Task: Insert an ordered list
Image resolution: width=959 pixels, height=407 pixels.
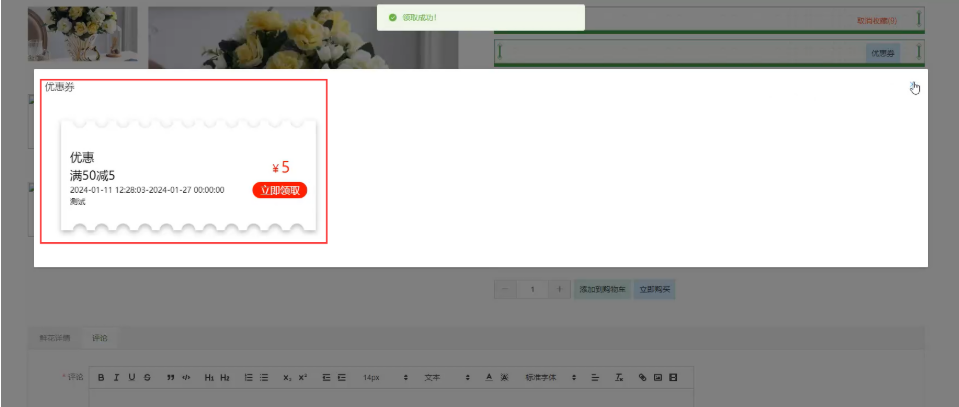Action: (249, 378)
